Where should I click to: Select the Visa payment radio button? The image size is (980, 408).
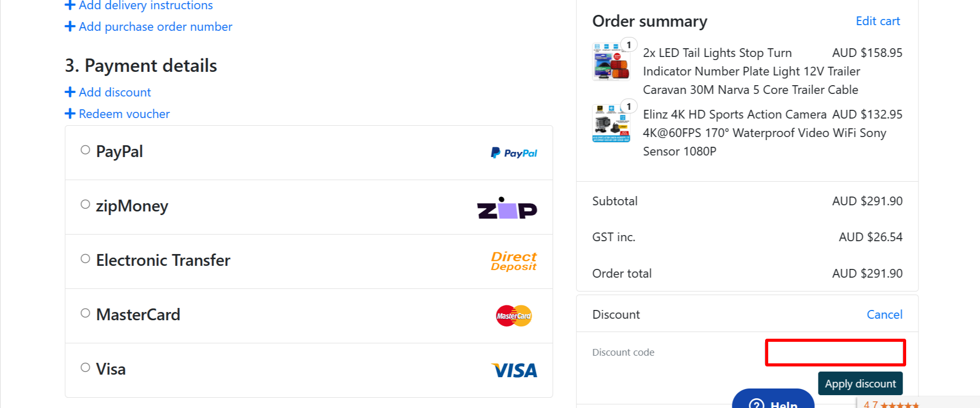click(85, 367)
